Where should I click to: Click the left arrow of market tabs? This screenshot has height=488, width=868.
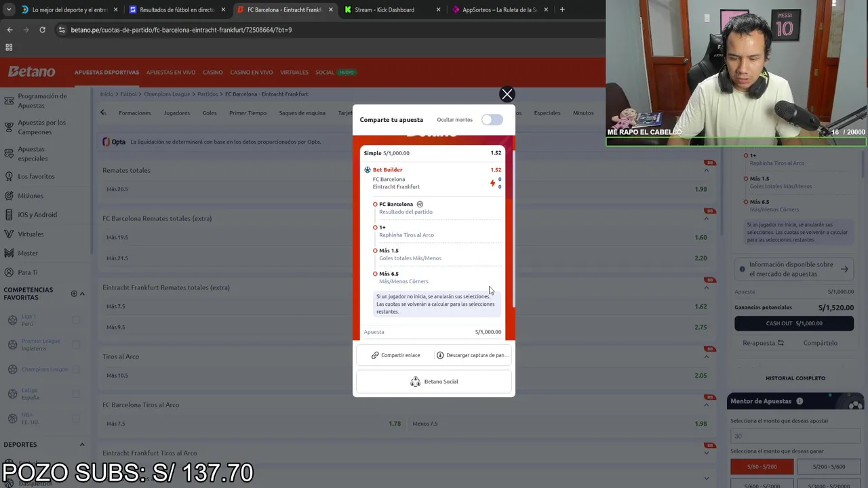(103, 113)
